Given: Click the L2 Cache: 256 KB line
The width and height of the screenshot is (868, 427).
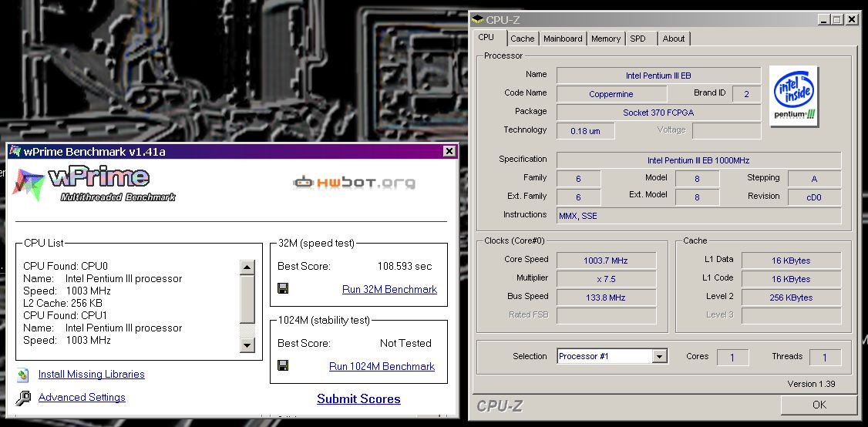Looking at the screenshot, I should tap(62, 304).
